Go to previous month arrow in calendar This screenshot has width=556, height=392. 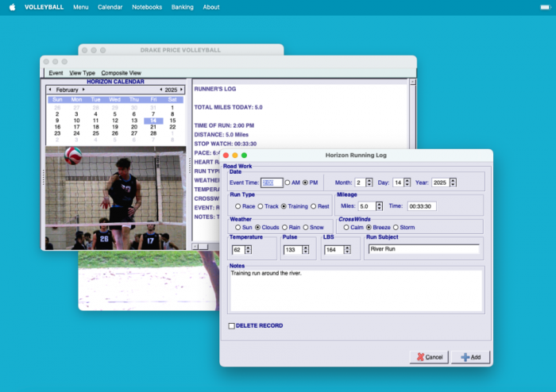(51, 90)
